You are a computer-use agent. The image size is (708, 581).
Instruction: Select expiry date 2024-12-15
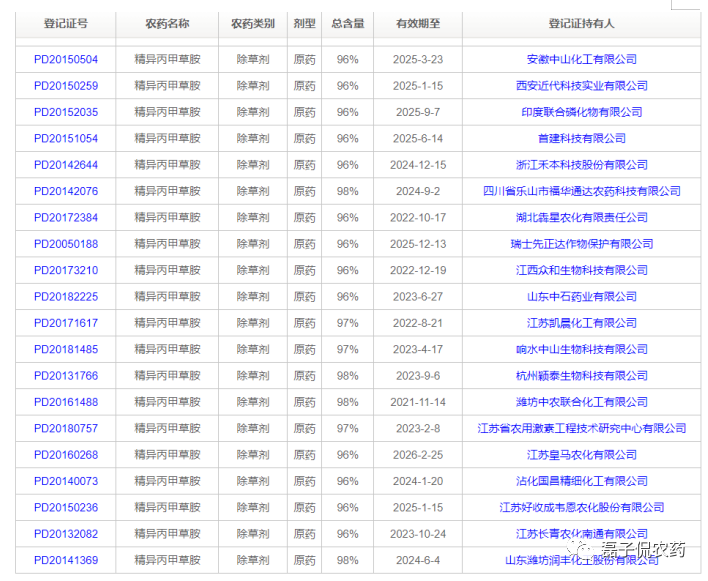tap(418, 165)
